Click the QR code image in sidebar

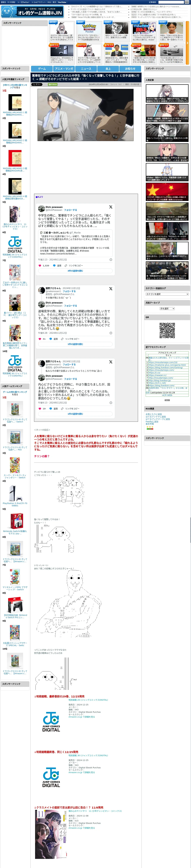click(x=167, y=331)
